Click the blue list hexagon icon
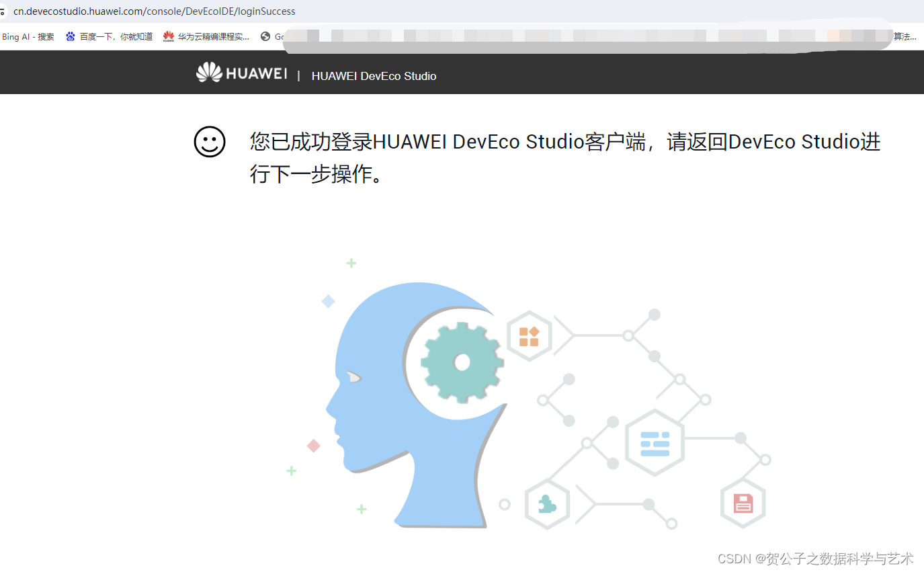Image resolution: width=924 pixels, height=572 pixels. 655,443
